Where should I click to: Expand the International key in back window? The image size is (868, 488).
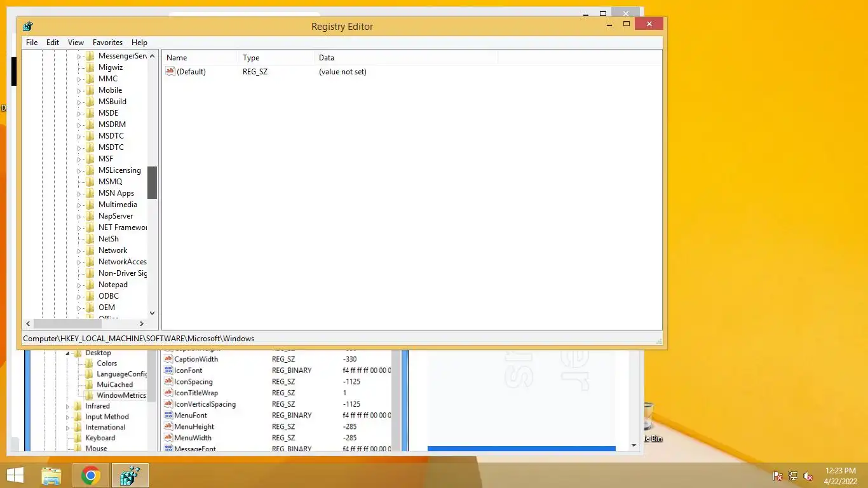pos(68,428)
